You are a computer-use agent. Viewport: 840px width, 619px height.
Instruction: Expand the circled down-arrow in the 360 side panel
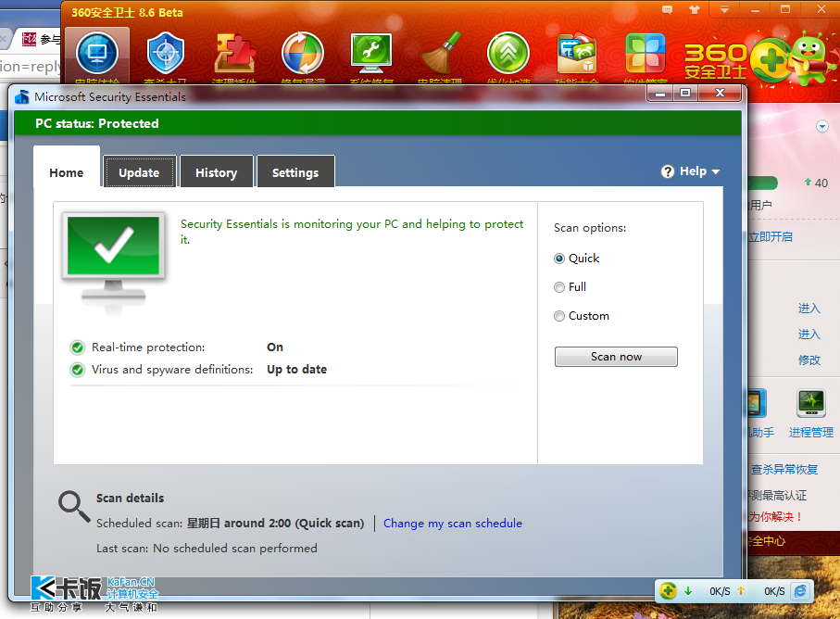click(821, 126)
